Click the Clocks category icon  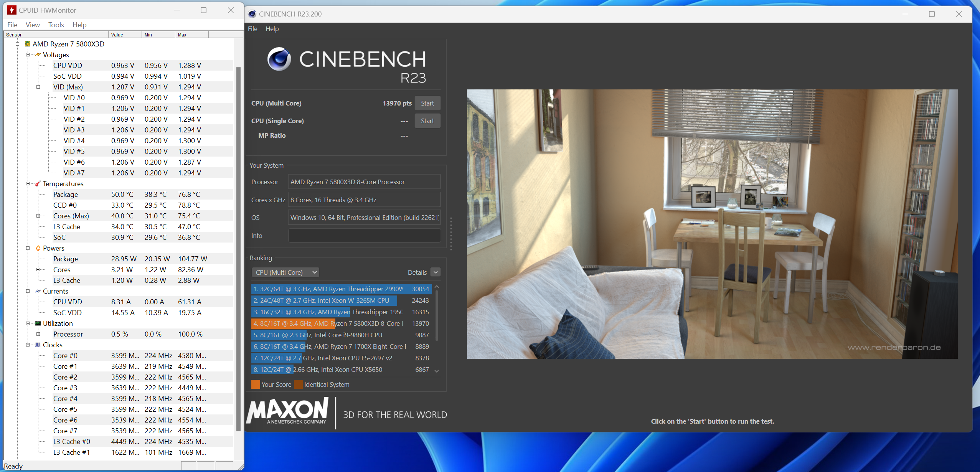[x=38, y=345]
